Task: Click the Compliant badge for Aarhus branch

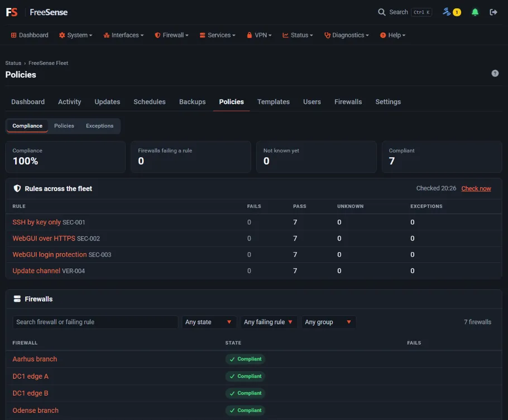Action: click(245, 359)
